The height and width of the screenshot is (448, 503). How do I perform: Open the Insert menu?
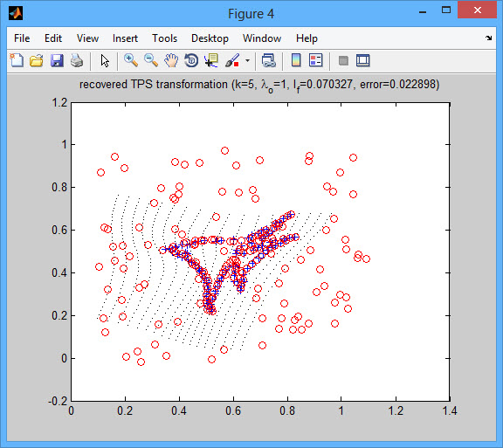tap(125, 38)
